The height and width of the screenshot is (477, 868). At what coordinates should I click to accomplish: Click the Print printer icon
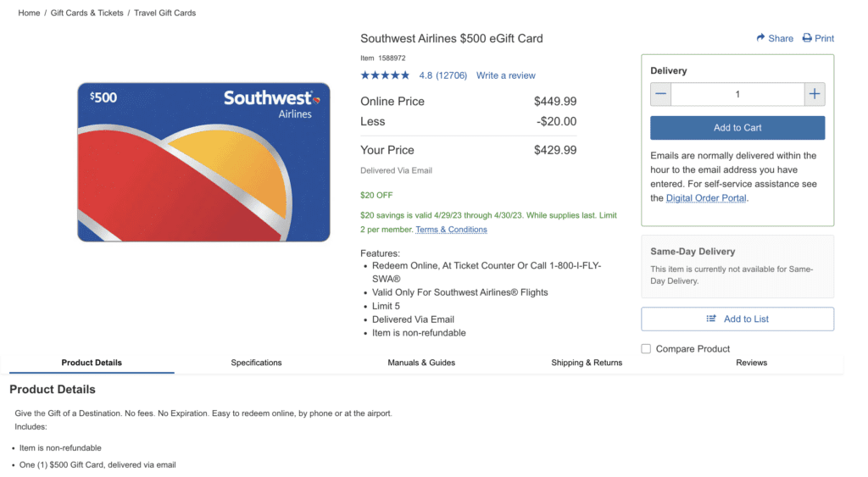pos(807,38)
